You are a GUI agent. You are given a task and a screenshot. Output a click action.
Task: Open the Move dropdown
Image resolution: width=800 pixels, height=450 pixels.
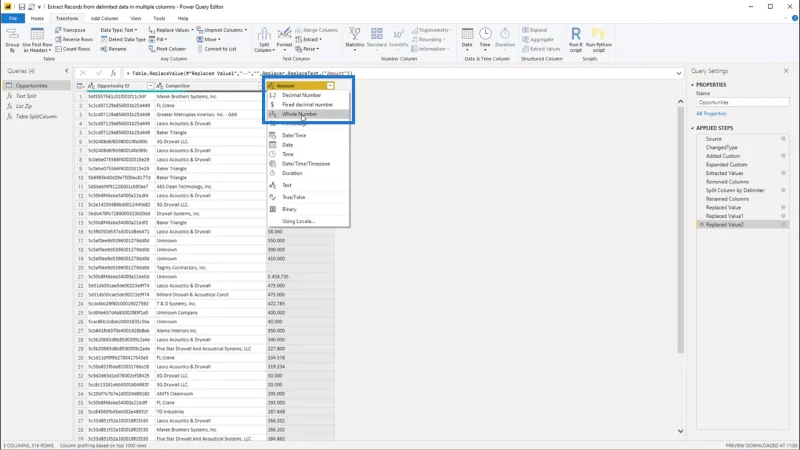coord(209,39)
